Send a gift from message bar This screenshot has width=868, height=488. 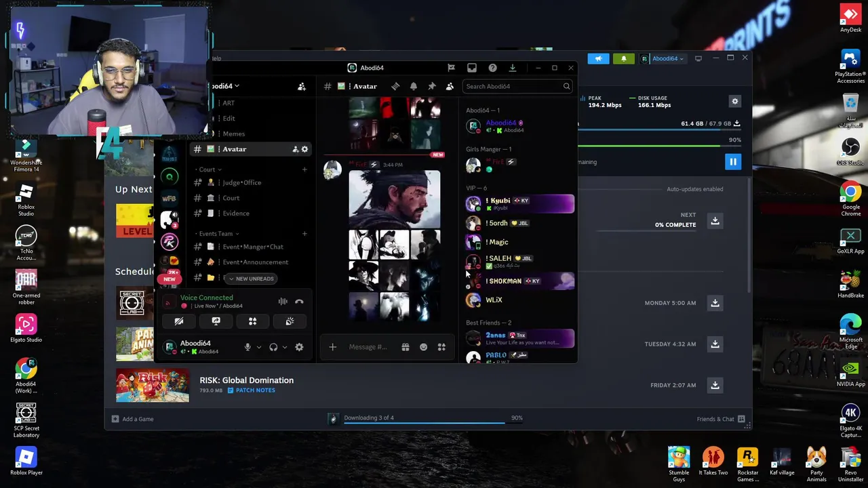click(406, 347)
